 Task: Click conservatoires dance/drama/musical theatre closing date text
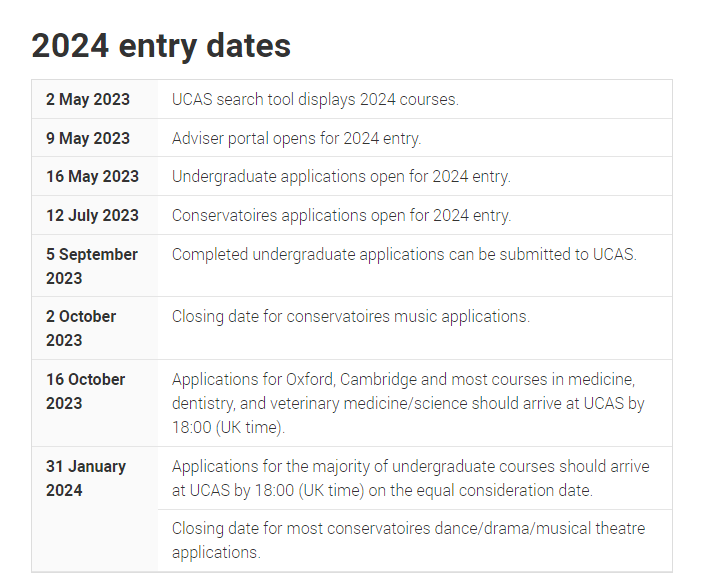coord(408,528)
